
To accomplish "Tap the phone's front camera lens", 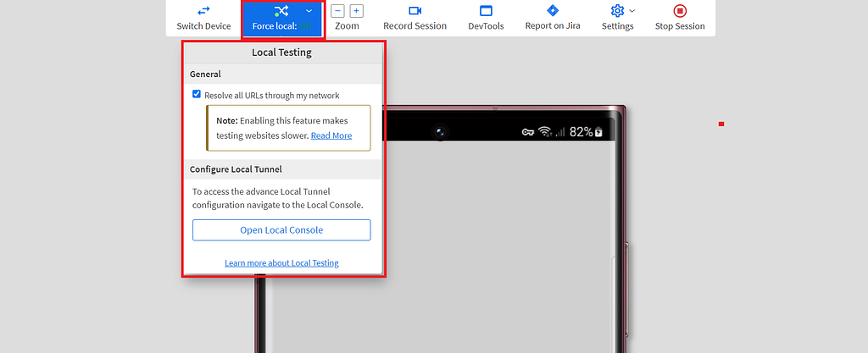I will [x=440, y=131].
